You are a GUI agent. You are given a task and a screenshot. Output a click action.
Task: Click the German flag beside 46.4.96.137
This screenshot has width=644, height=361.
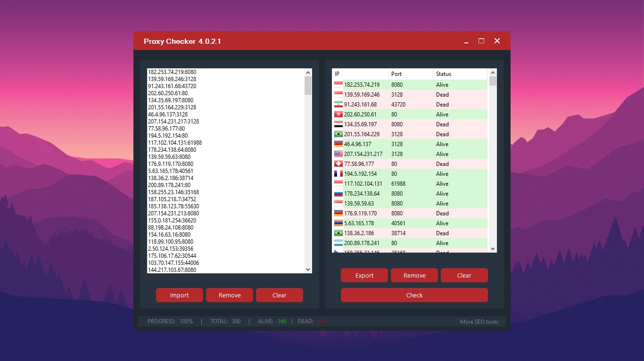pos(338,144)
